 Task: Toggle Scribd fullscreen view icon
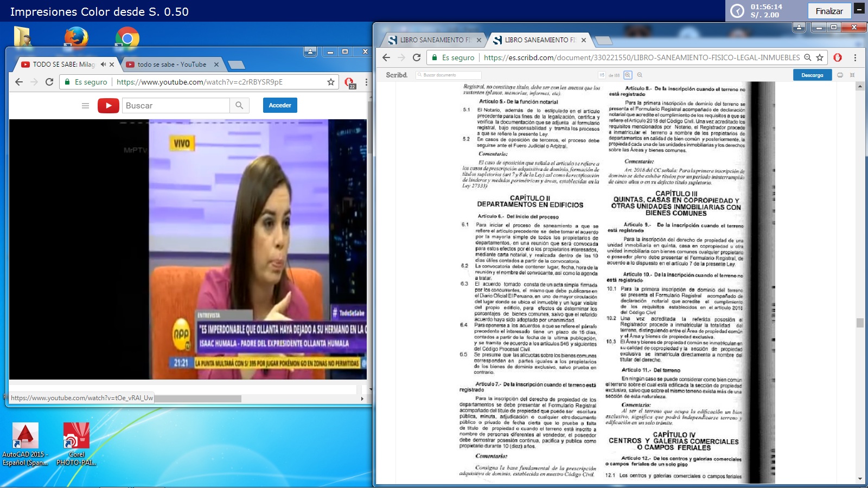pyautogui.click(x=852, y=75)
